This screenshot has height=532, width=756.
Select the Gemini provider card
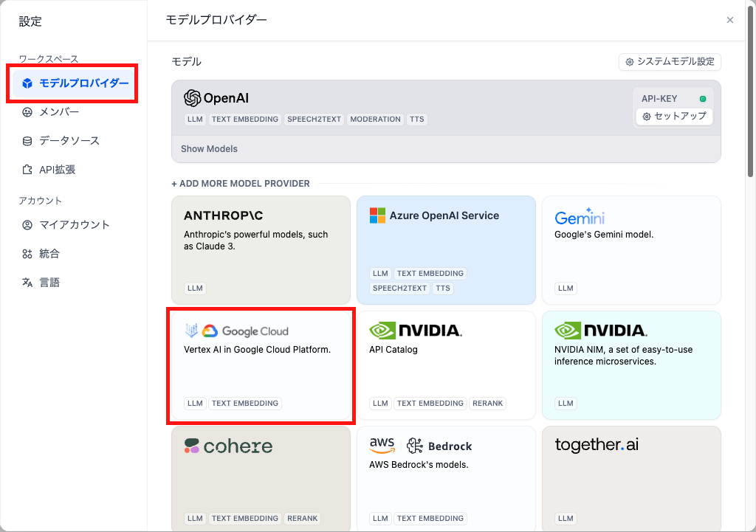click(x=631, y=250)
